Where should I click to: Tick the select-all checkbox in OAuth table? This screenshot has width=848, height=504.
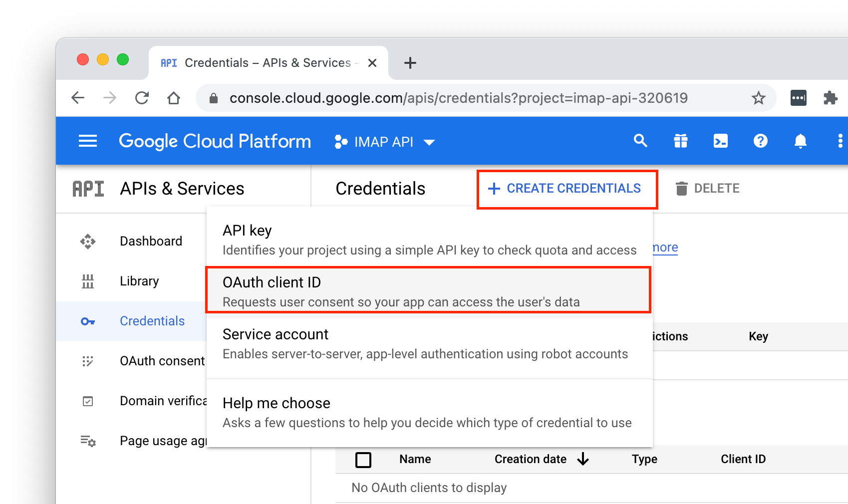(363, 460)
